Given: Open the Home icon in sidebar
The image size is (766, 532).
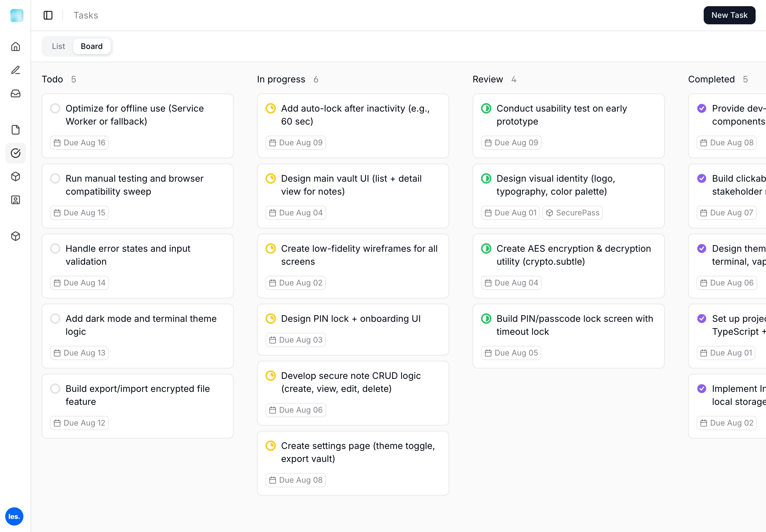Looking at the screenshot, I should pyautogui.click(x=16, y=46).
